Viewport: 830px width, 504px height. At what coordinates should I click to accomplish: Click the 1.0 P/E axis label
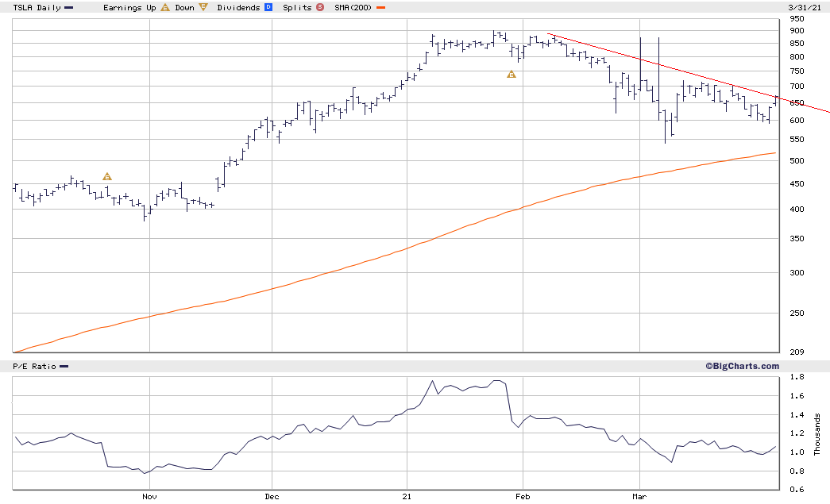coord(797,452)
